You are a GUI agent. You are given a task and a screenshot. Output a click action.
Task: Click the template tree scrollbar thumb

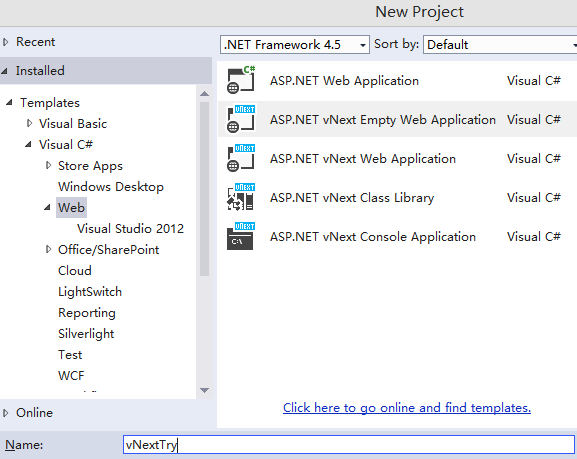point(205,189)
